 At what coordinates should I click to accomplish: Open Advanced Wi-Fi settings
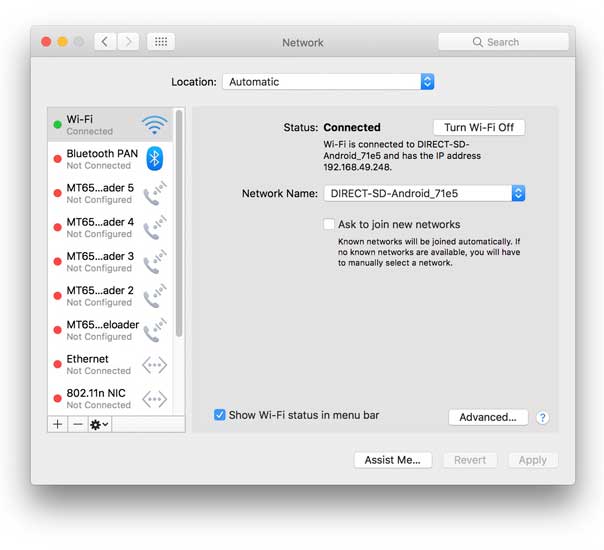pos(488,417)
